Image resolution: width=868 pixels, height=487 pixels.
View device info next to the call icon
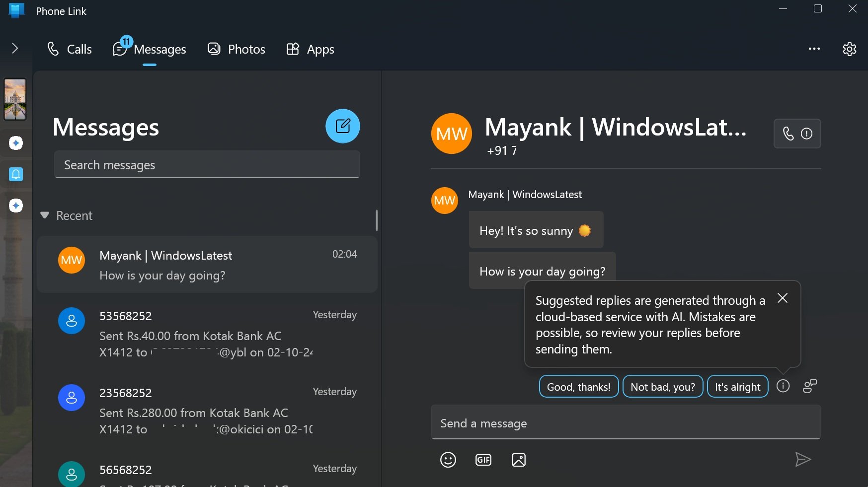click(x=806, y=134)
